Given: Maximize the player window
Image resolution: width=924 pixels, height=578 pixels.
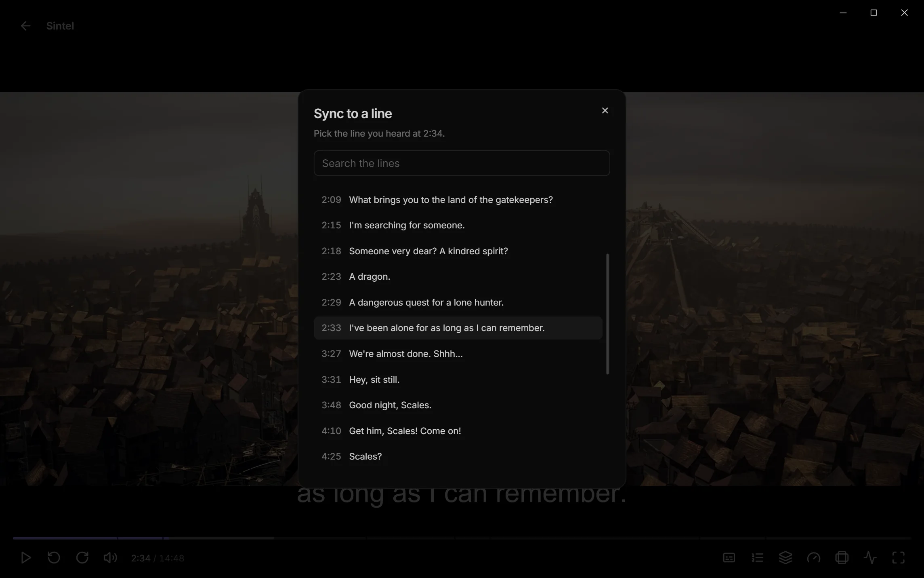Looking at the screenshot, I should (x=874, y=13).
